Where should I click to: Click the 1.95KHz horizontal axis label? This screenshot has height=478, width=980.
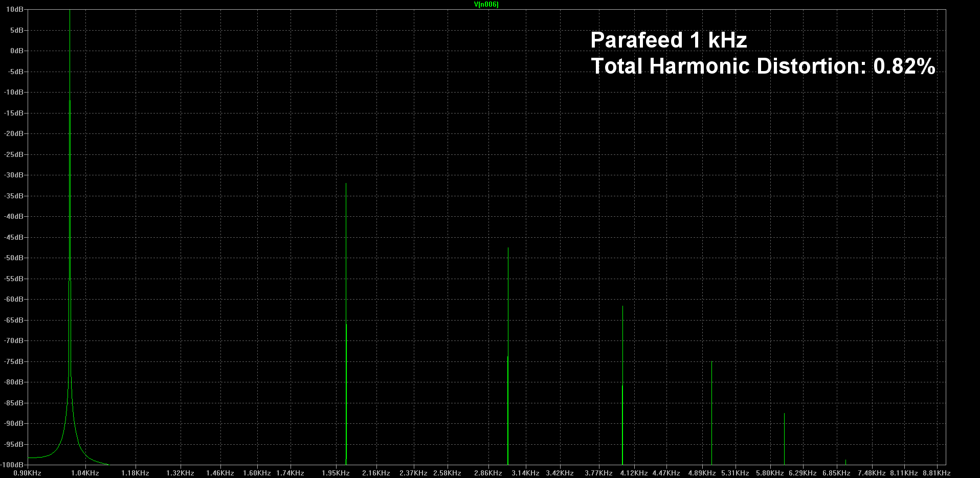336,473
